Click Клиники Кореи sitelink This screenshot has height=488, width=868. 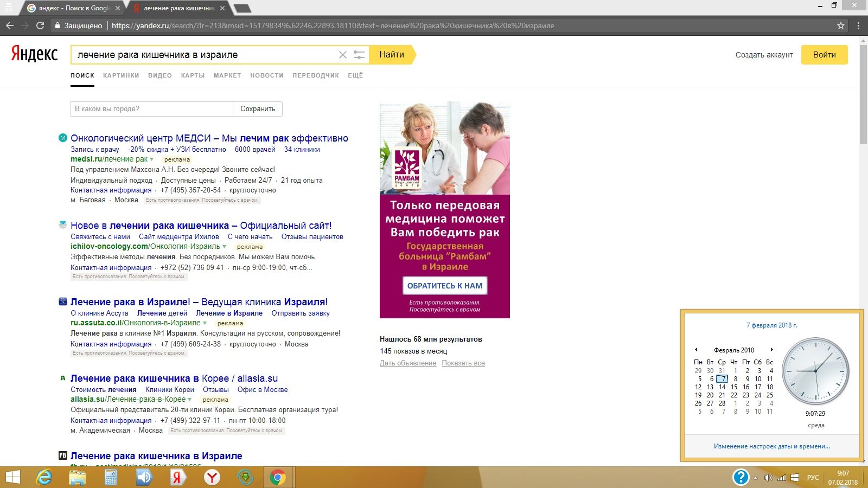pos(169,390)
